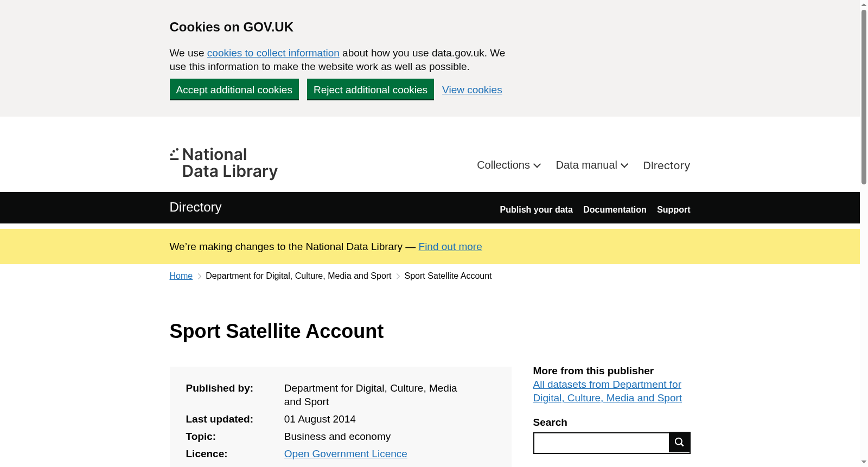
Task: Open the Support page
Action: coord(674,209)
